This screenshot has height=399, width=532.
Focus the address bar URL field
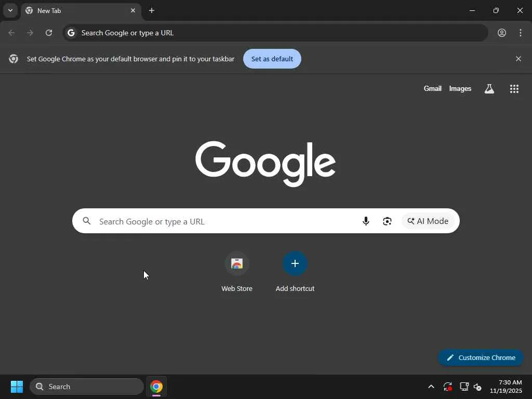click(x=275, y=33)
